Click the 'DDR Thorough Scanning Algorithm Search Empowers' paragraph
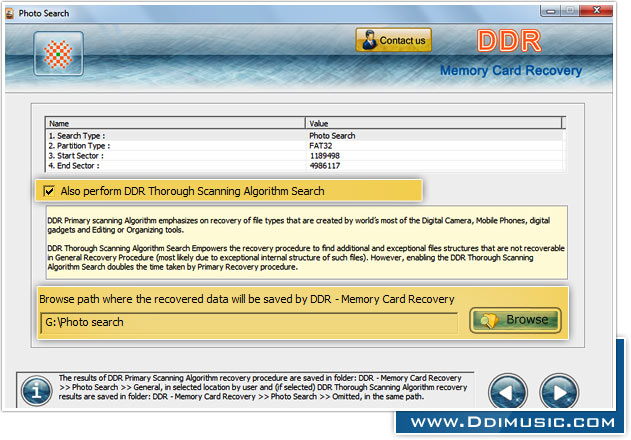The height and width of the screenshot is (440, 631). pos(306,258)
